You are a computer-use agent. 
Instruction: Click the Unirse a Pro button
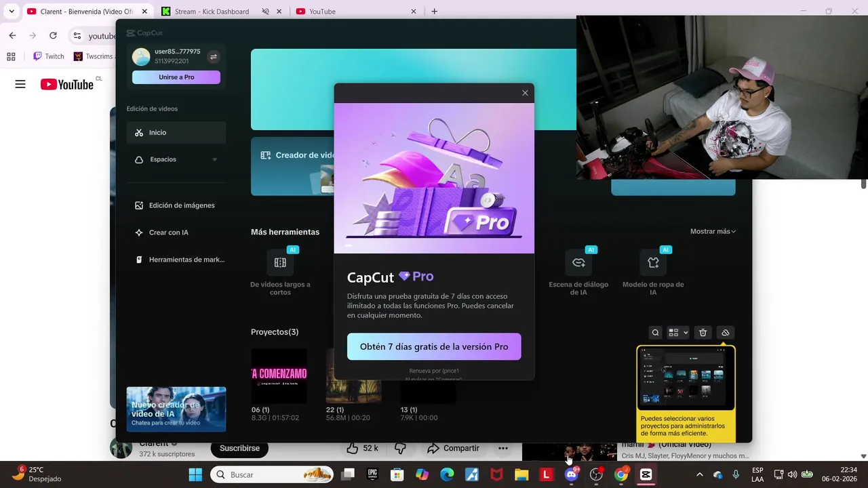pyautogui.click(x=176, y=77)
